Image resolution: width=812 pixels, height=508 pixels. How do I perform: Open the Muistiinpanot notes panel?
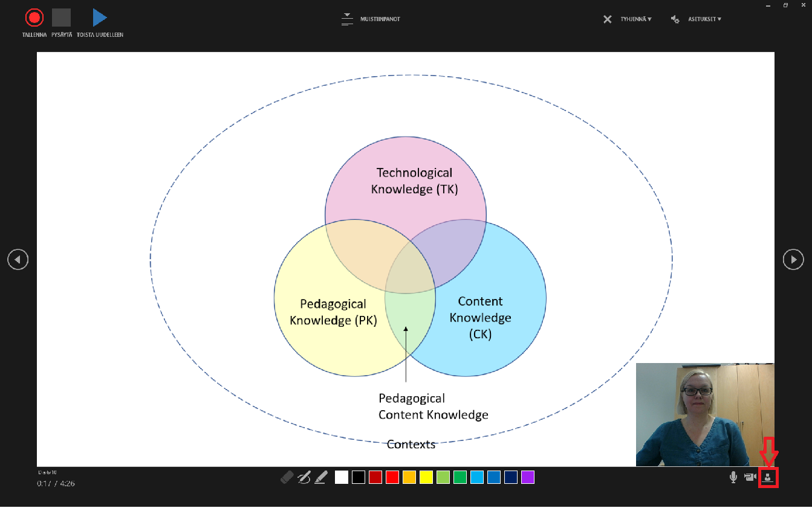[371, 19]
